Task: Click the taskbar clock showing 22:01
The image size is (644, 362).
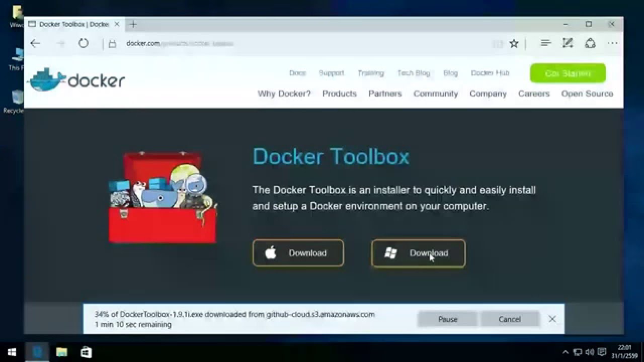Action: [x=624, y=352]
